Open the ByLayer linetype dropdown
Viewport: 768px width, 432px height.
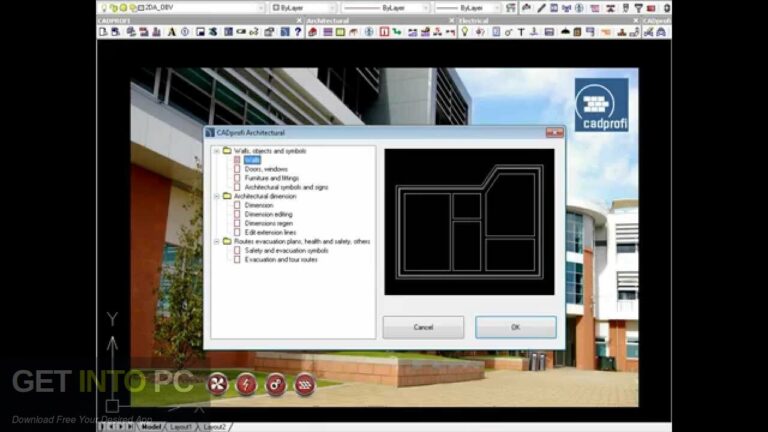[x=425, y=8]
